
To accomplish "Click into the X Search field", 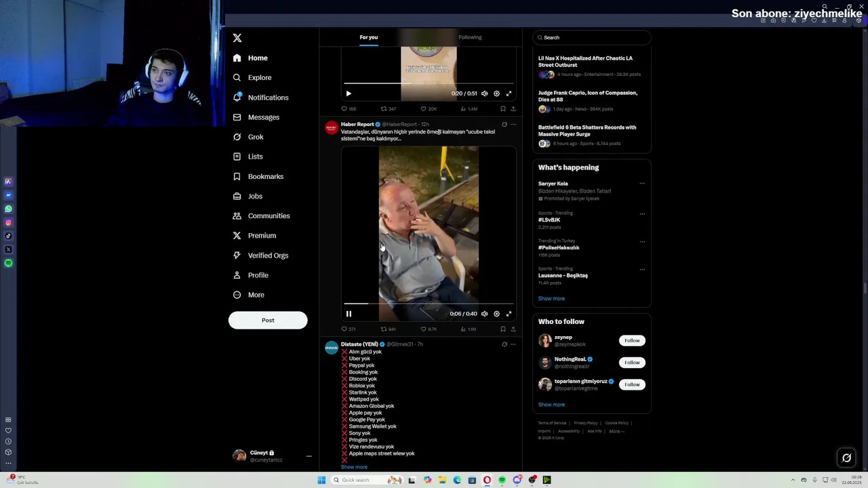I will coord(591,37).
